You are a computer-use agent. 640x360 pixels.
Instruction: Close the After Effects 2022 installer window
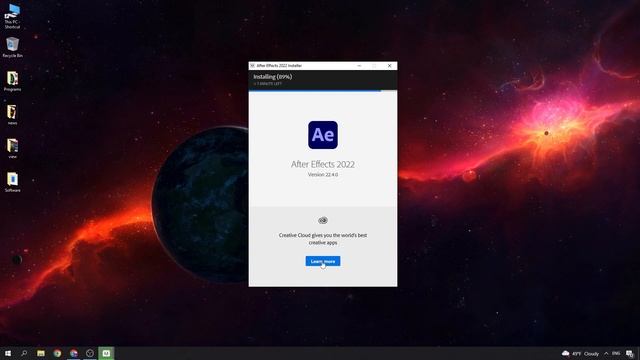coord(389,66)
